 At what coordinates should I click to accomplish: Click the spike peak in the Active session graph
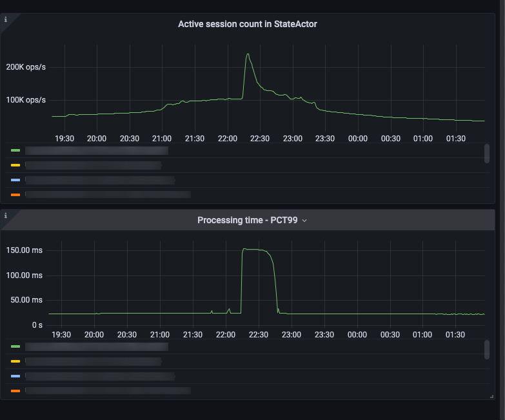point(248,54)
